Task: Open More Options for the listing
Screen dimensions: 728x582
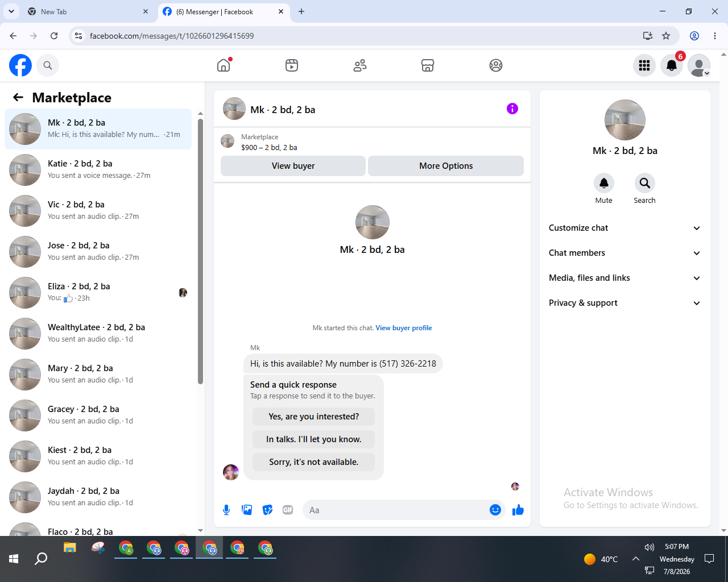Action: (x=446, y=166)
